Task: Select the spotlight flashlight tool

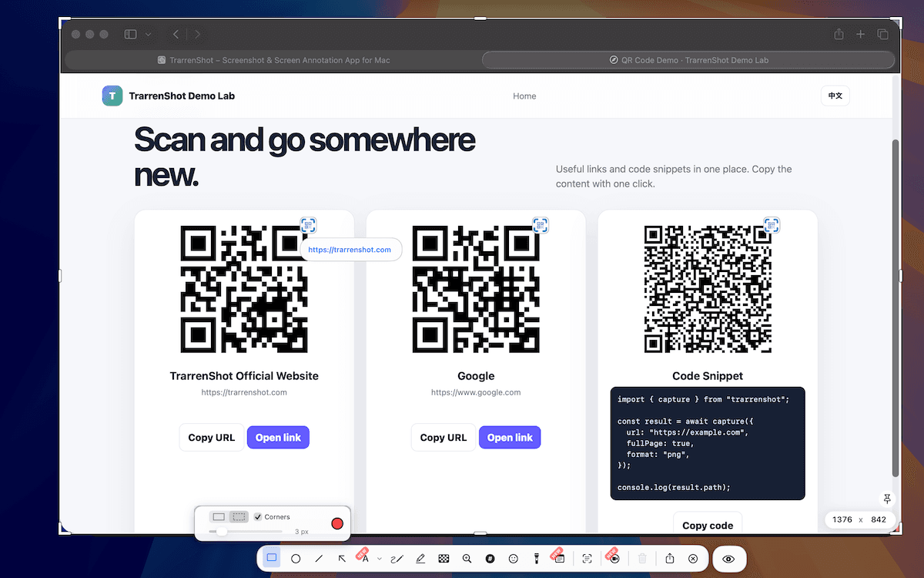Action: [537, 558]
